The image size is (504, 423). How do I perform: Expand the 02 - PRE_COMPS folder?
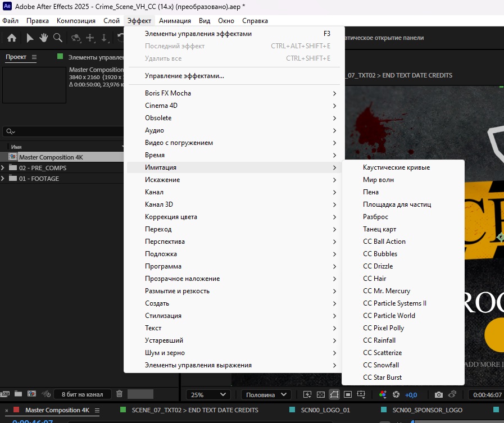pos(4,168)
